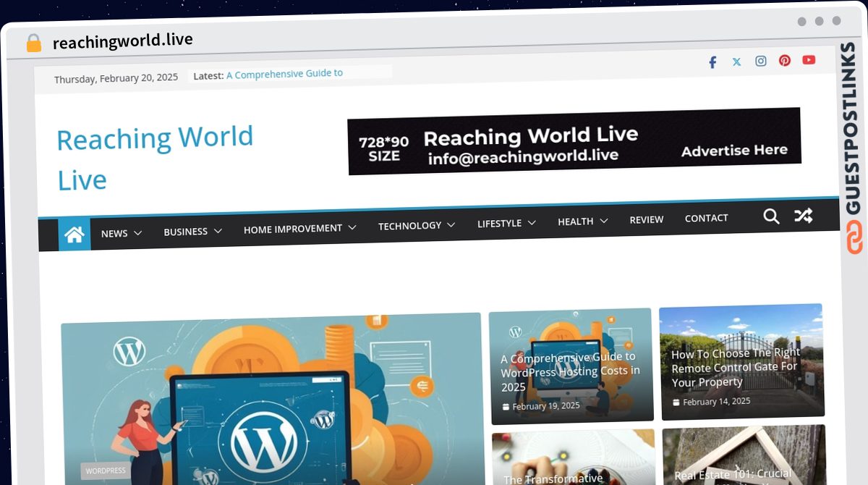Open 'A Comprehensive Guide to WordPress Hosting Costs' article
Viewport: 868px width, 485px height.
click(570, 371)
